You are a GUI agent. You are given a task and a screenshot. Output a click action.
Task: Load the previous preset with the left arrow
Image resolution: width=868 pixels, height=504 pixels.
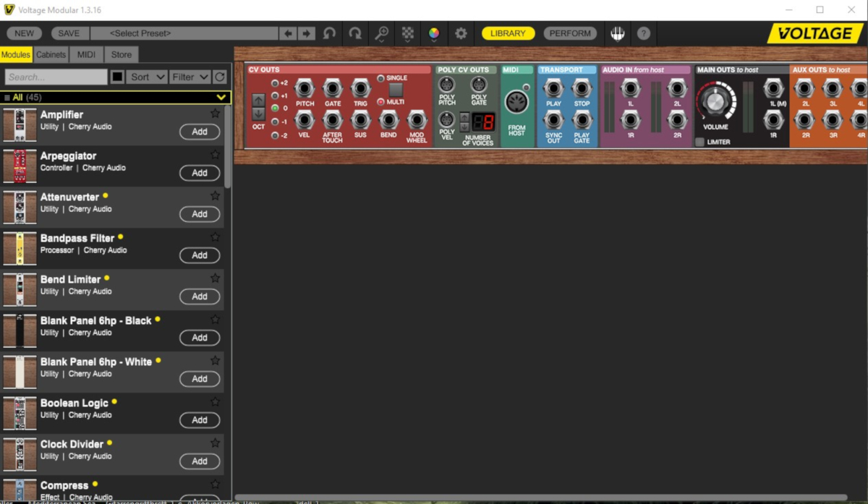(x=288, y=33)
